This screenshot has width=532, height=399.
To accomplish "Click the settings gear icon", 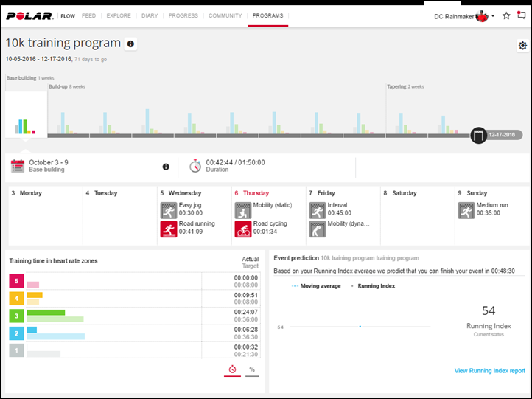I will 522,46.
